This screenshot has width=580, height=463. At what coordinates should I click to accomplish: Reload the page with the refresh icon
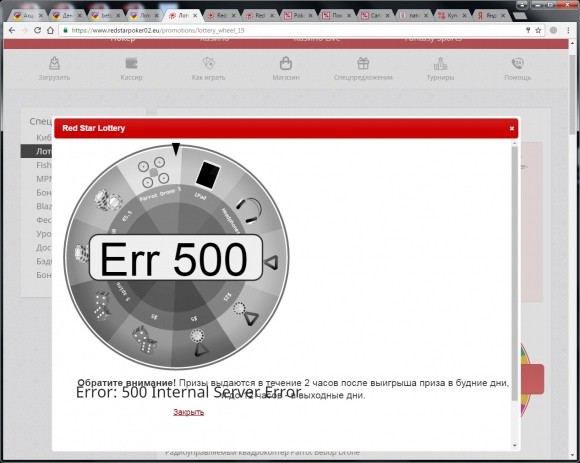click(37, 30)
